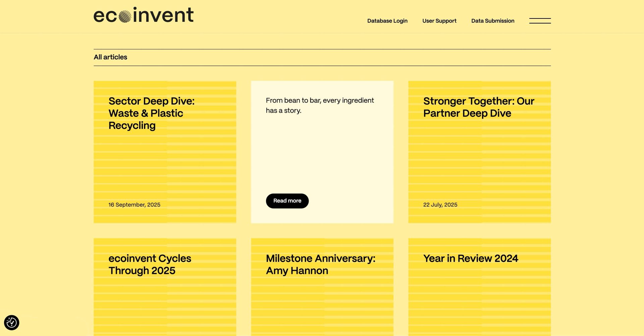Click striped background below Amy Hannon title
This screenshot has width=644, height=336.
[322, 305]
